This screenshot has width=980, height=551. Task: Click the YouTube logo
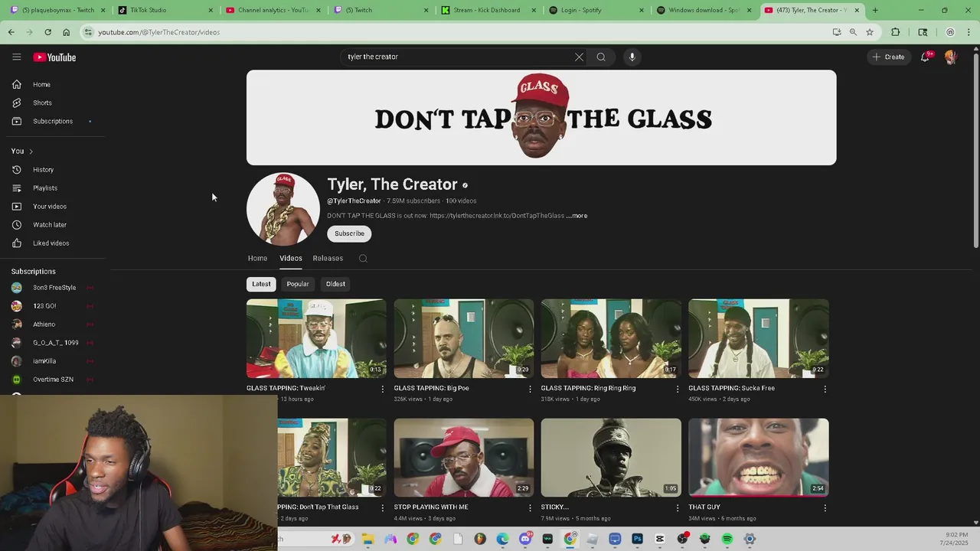[x=54, y=57]
